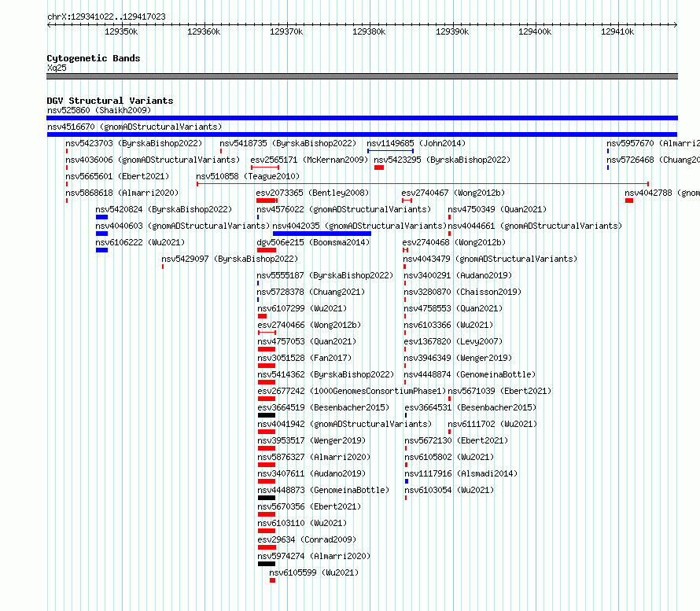Image resolution: width=700 pixels, height=611 pixels.
Task: Select the nsv6105599 (Wu2021) entry
Action: pyautogui.click(x=314, y=572)
